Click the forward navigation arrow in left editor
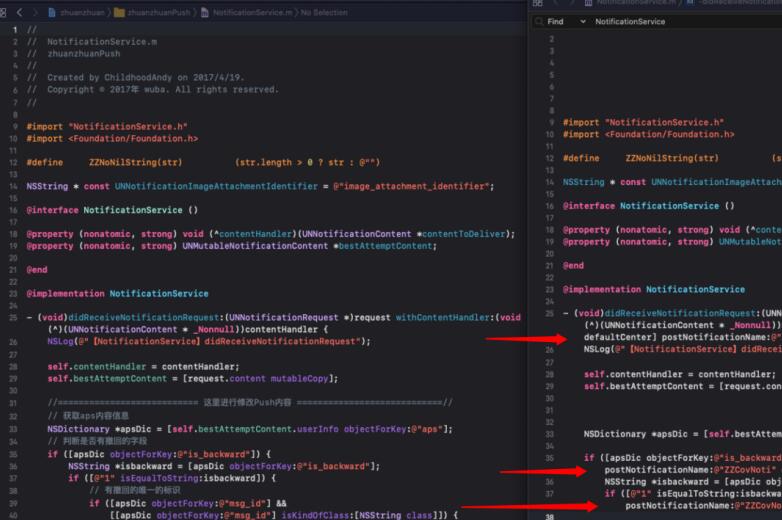This screenshot has width=782, height=520. [x=35, y=12]
